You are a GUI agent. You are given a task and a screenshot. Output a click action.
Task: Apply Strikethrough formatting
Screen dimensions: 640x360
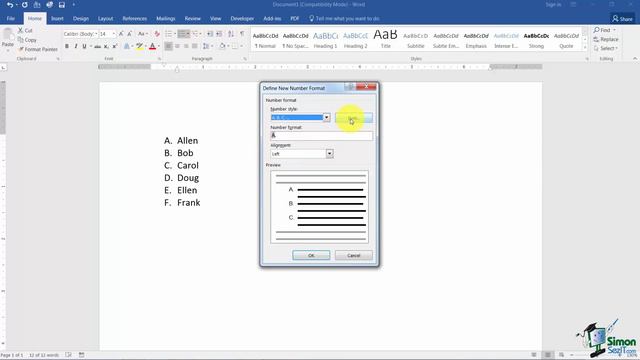point(98,47)
